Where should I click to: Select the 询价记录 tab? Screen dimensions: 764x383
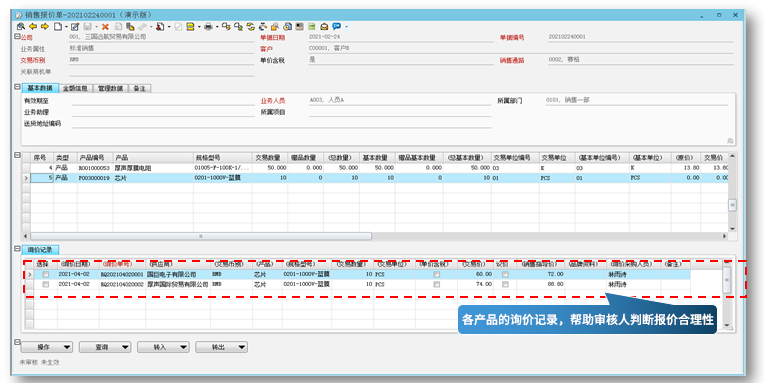pos(40,249)
